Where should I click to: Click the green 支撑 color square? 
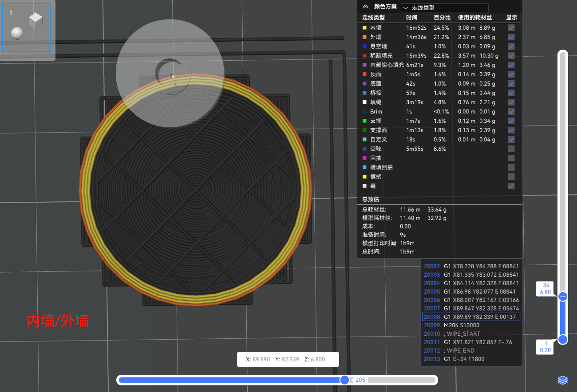(364, 121)
